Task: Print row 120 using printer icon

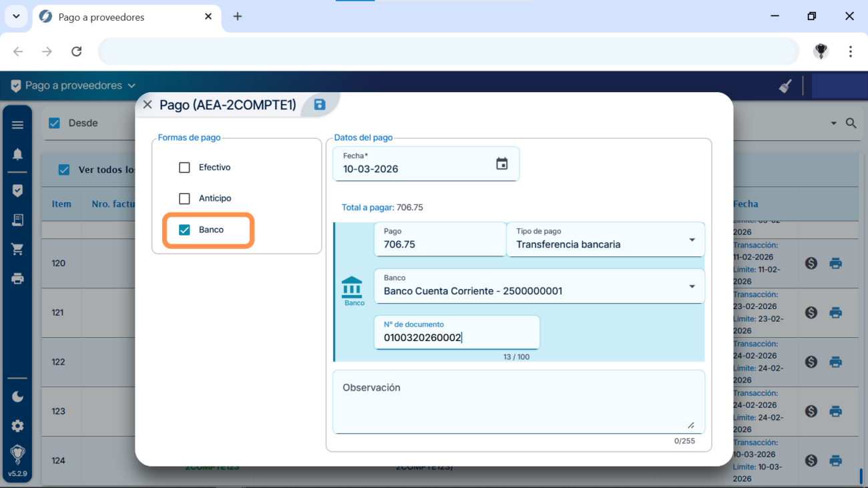Action: (835, 263)
